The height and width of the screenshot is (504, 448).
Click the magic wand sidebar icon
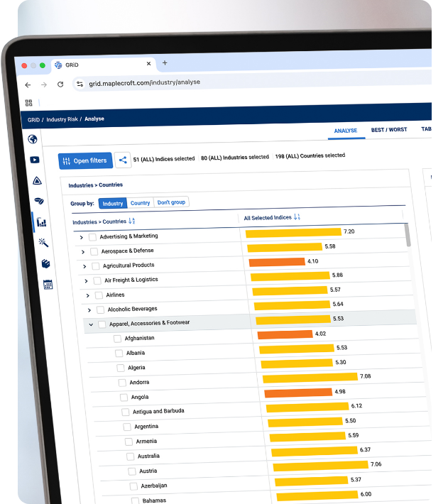pyautogui.click(x=43, y=243)
